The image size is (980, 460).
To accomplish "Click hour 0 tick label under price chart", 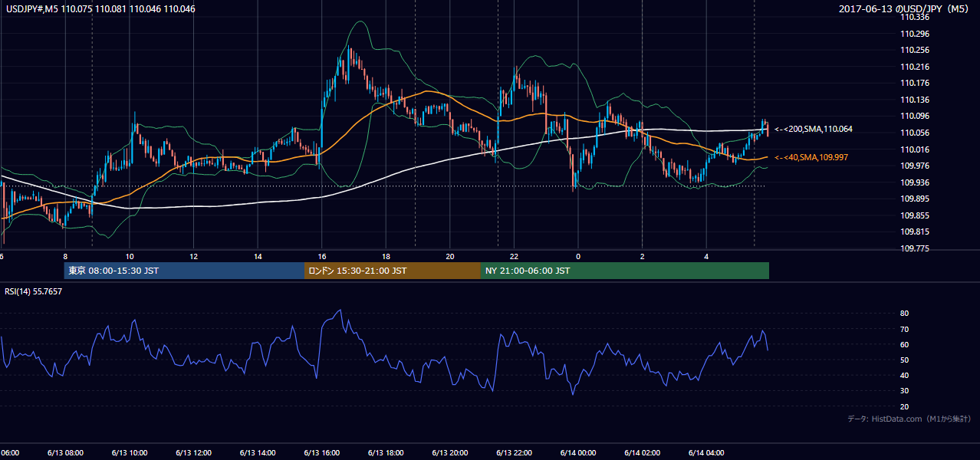I will (578, 256).
